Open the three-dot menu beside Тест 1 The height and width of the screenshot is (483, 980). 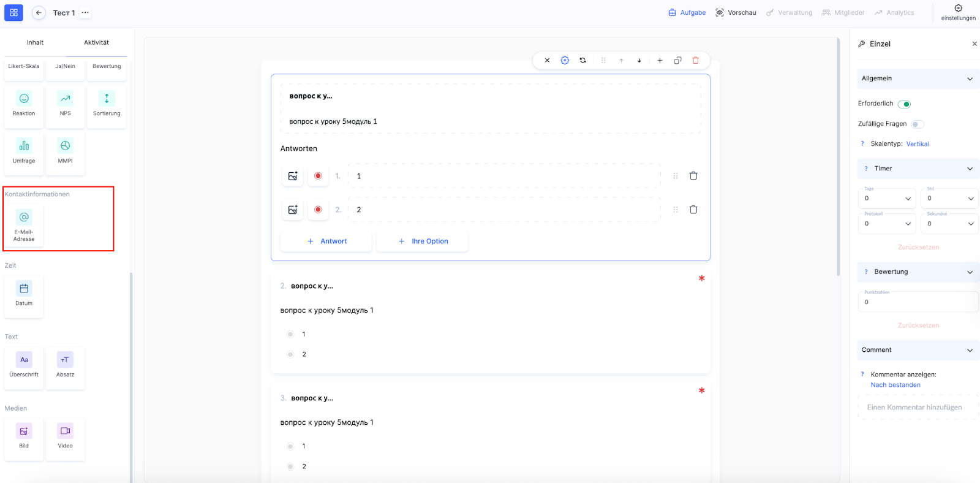(x=85, y=12)
